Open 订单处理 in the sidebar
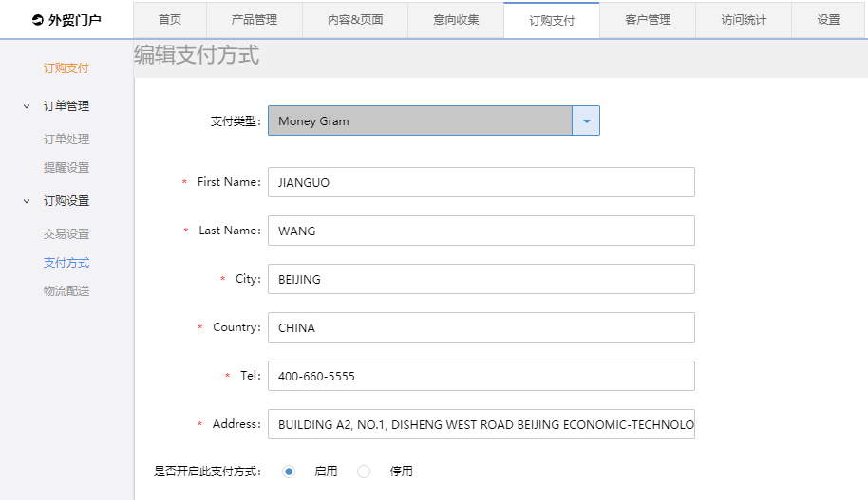Viewport: 868px width, 500px height. tap(66, 139)
